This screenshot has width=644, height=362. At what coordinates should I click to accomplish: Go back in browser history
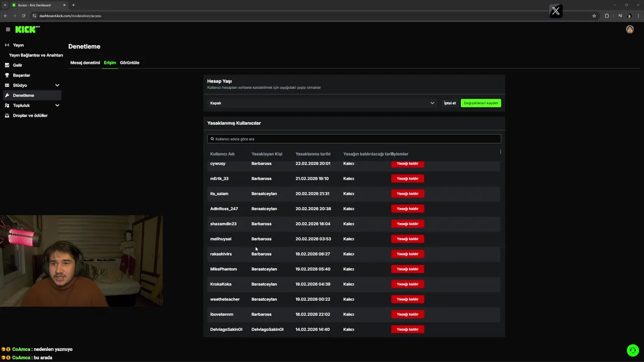6,16
